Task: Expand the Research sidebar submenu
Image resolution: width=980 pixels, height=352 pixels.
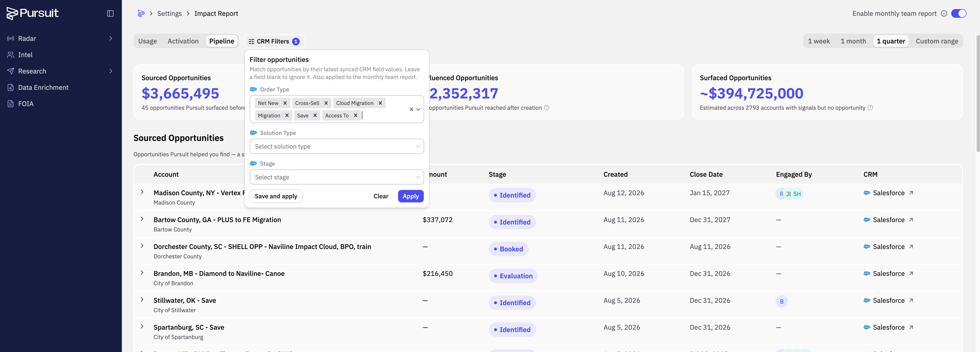Action: [x=111, y=71]
